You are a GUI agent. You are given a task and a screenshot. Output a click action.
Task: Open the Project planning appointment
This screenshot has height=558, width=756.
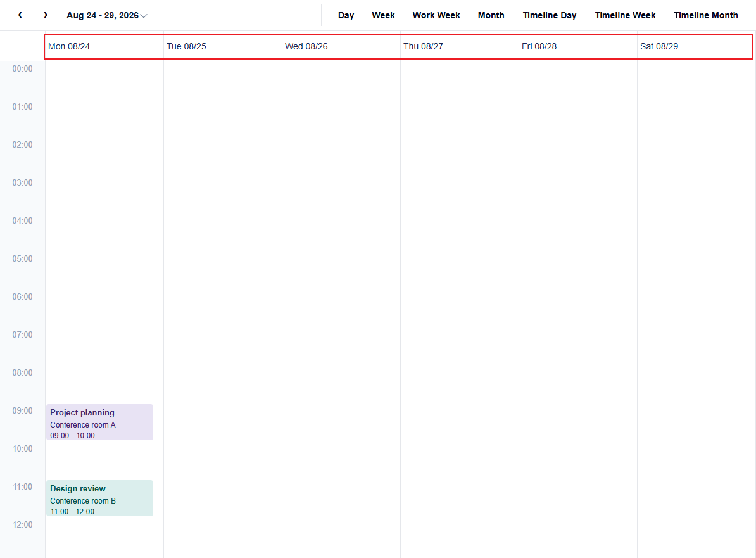(x=100, y=422)
